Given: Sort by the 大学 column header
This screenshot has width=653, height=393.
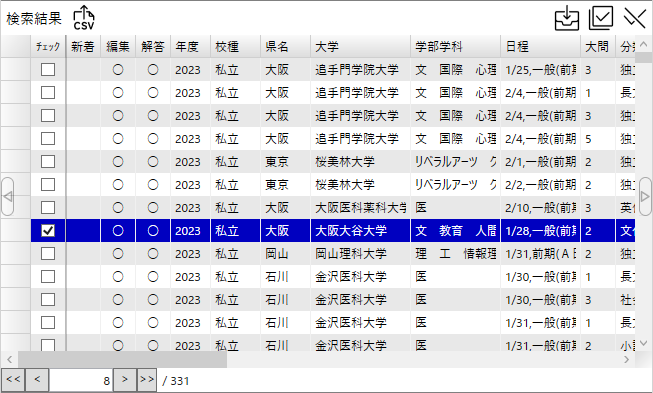Looking at the screenshot, I should pyautogui.click(x=360, y=47).
